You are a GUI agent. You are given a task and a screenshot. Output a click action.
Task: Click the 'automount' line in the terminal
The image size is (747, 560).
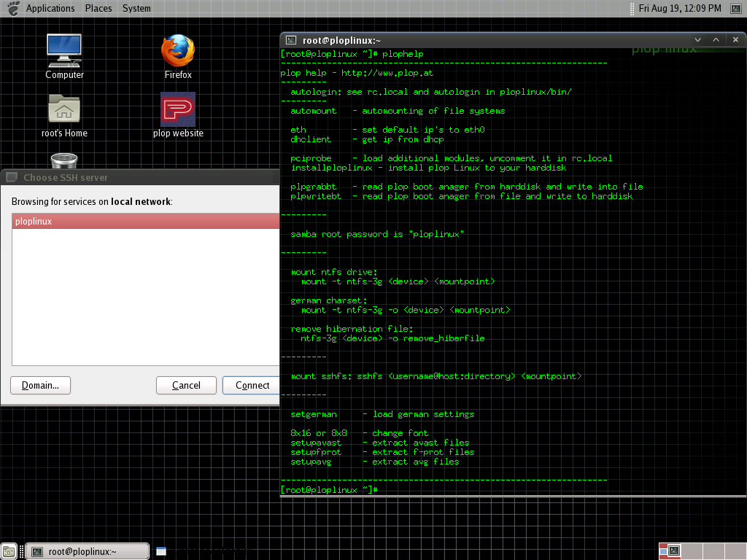tap(398, 111)
